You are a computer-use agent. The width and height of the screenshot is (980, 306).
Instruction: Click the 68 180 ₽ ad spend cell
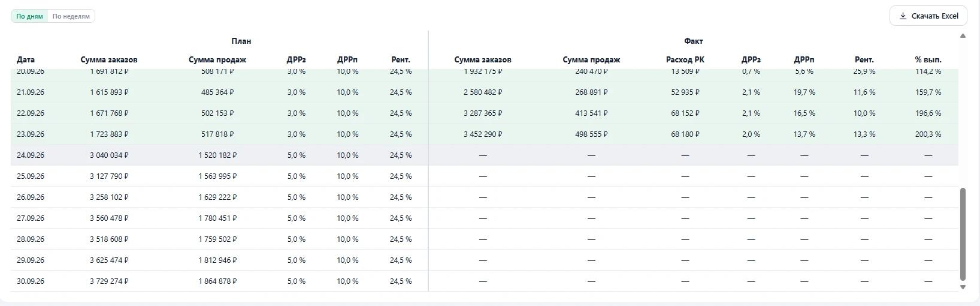pos(685,134)
